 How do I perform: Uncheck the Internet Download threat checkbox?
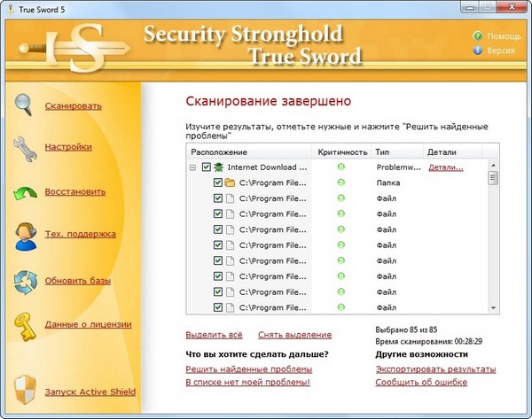[x=207, y=167]
